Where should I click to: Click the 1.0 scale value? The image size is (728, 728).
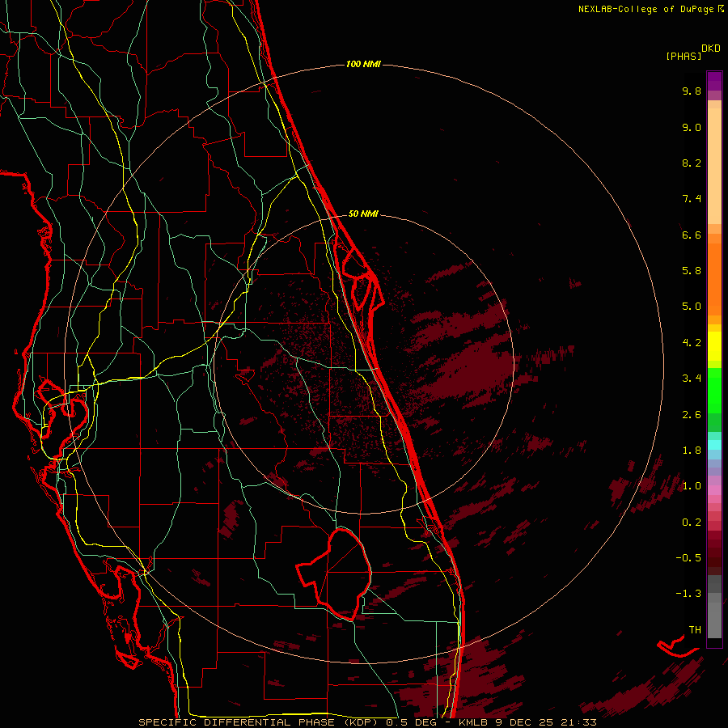(x=692, y=486)
